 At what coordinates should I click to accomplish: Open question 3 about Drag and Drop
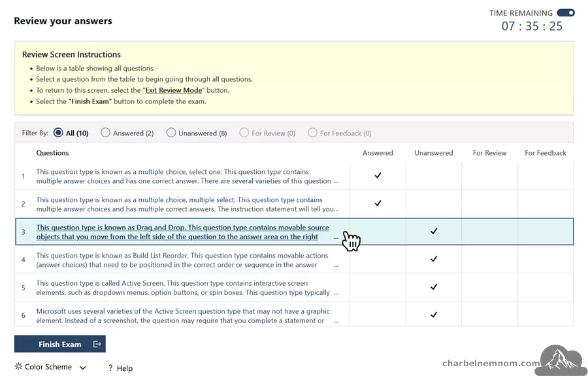pos(183,232)
